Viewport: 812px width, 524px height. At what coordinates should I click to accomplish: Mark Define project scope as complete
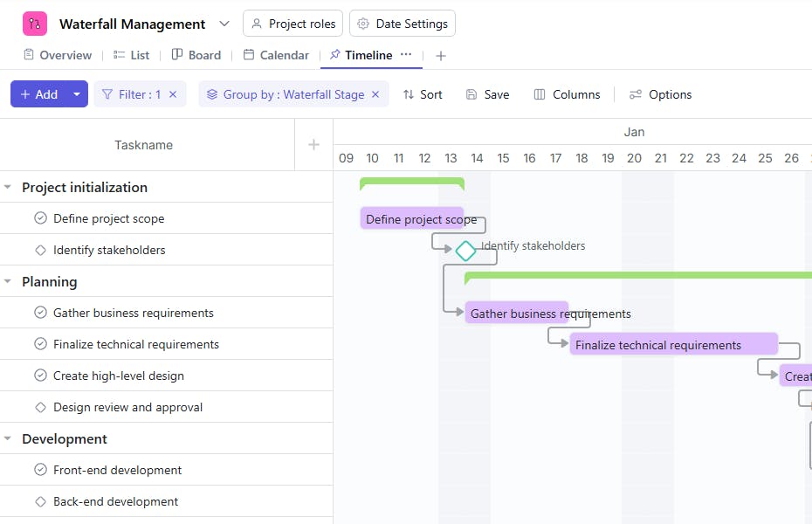coord(40,218)
